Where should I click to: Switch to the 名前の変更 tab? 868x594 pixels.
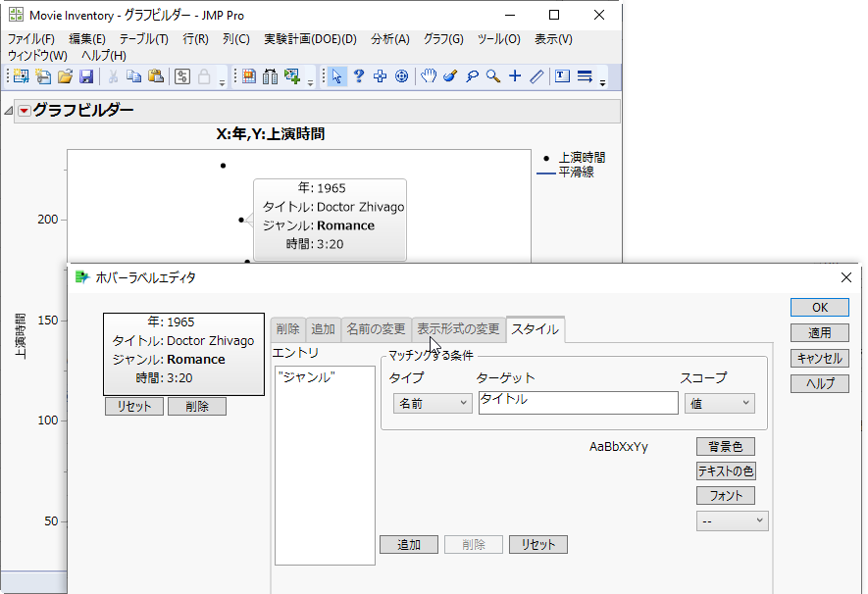point(375,329)
